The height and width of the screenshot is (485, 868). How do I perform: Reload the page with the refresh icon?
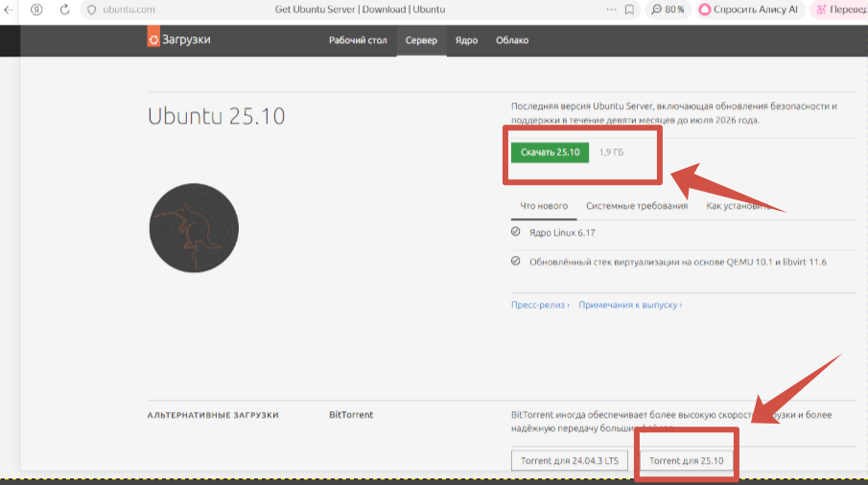[64, 10]
